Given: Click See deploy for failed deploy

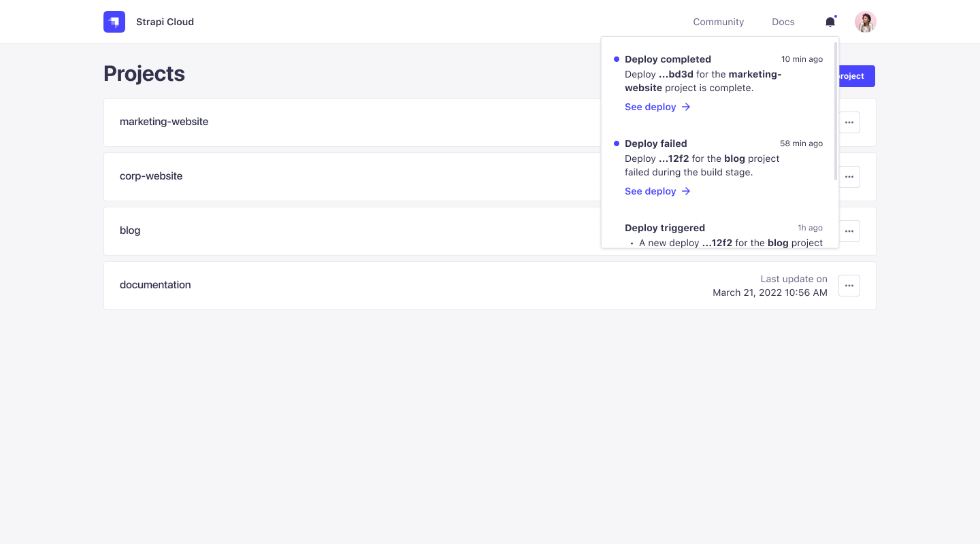Looking at the screenshot, I should 657,191.
